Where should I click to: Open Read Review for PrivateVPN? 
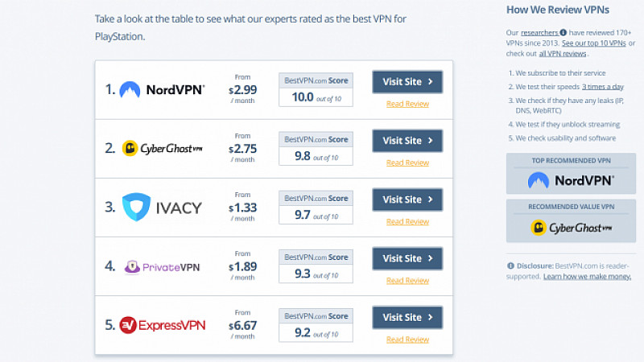(407, 280)
